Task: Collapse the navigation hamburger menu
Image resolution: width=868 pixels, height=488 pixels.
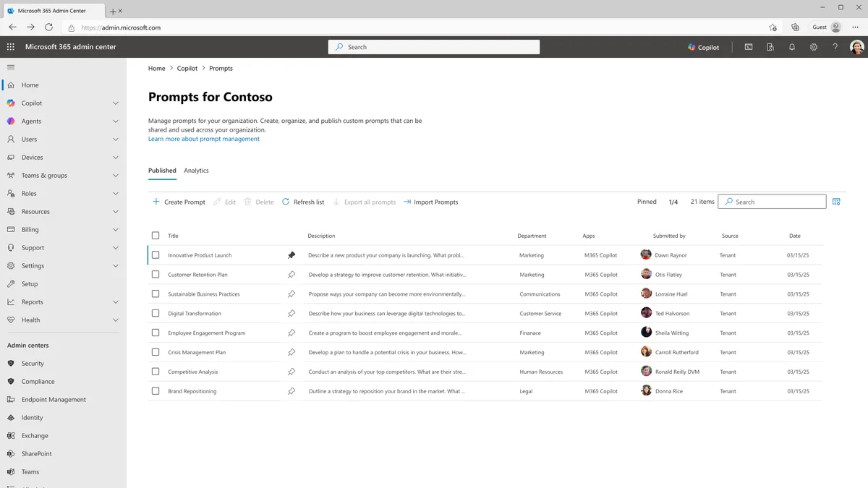Action: click(x=10, y=67)
